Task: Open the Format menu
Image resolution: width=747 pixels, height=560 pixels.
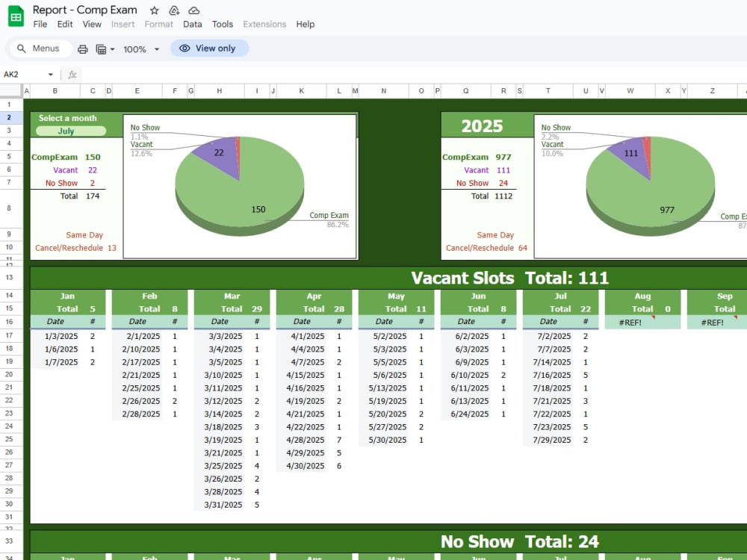Action: 158,25
